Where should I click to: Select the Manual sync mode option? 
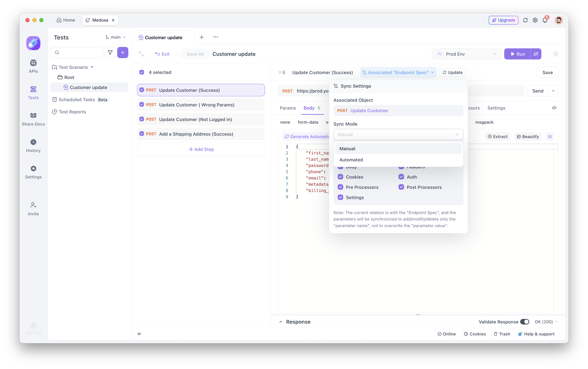[398, 149]
